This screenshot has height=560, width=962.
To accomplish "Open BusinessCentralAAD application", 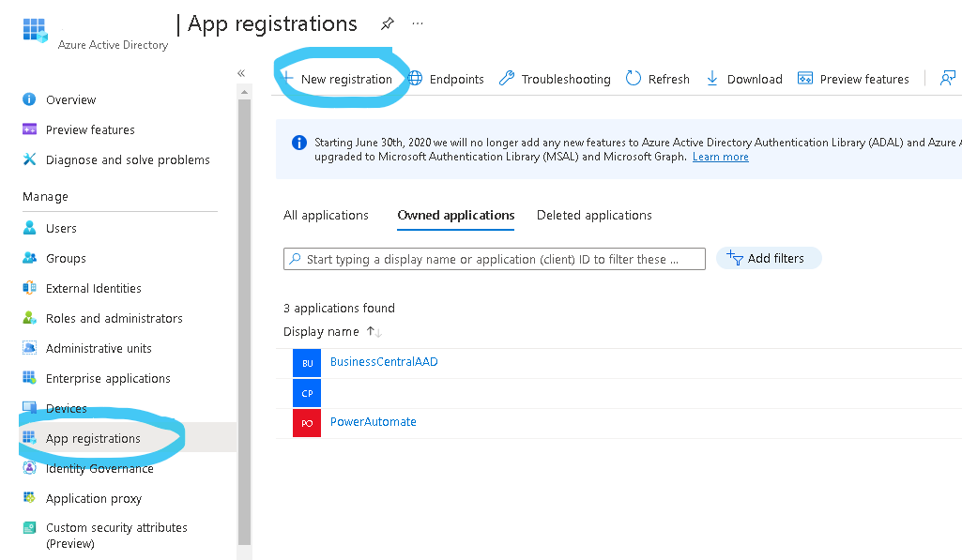I will pos(384,362).
